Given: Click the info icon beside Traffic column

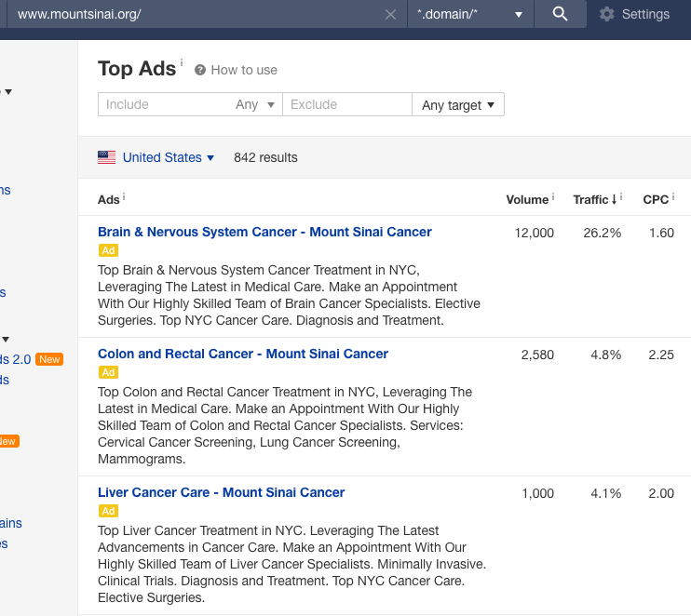Looking at the screenshot, I should [x=621, y=197].
